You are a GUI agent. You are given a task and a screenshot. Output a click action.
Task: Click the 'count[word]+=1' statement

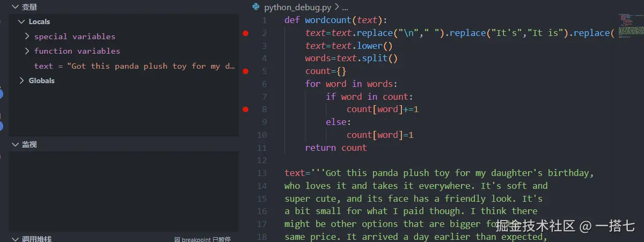383,109
